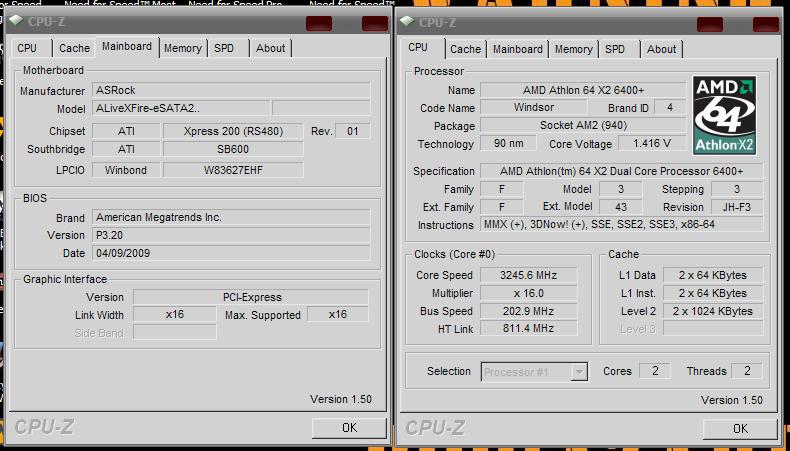Image resolution: width=790 pixels, height=451 pixels.
Task: Click the Specification field text
Action: [622, 171]
